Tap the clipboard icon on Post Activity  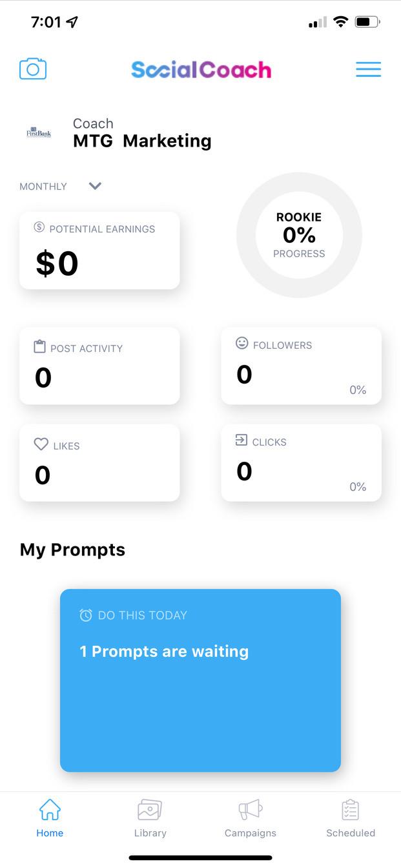(x=40, y=347)
